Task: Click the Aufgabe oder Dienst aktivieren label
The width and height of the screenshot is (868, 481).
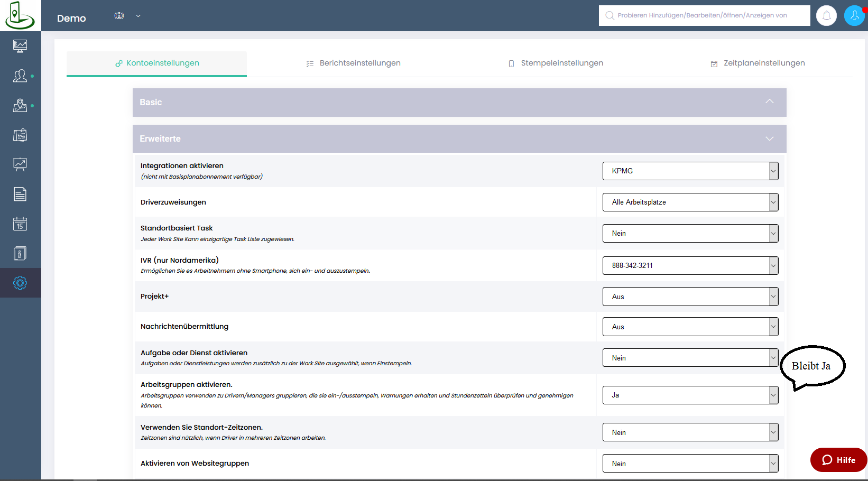Action: [194, 353]
